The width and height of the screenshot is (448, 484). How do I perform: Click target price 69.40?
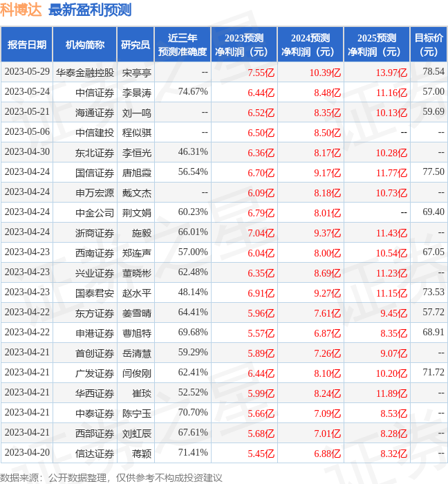pyautogui.click(x=433, y=212)
